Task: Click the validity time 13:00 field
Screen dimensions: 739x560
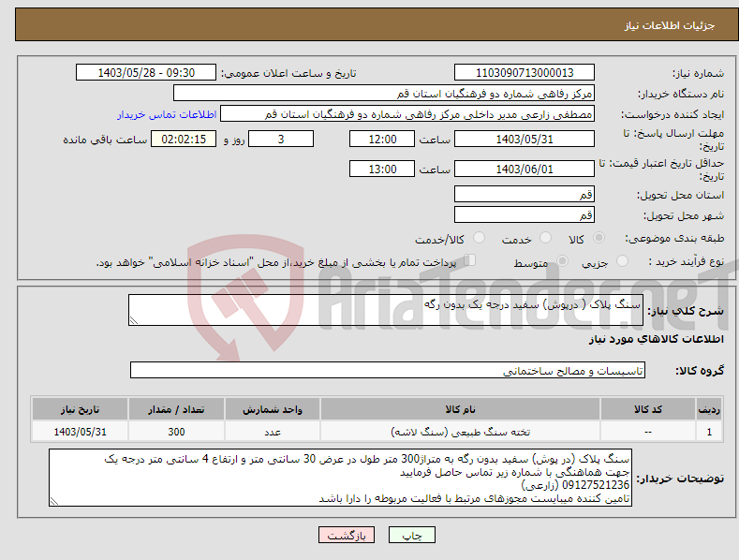Action: pyautogui.click(x=382, y=169)
